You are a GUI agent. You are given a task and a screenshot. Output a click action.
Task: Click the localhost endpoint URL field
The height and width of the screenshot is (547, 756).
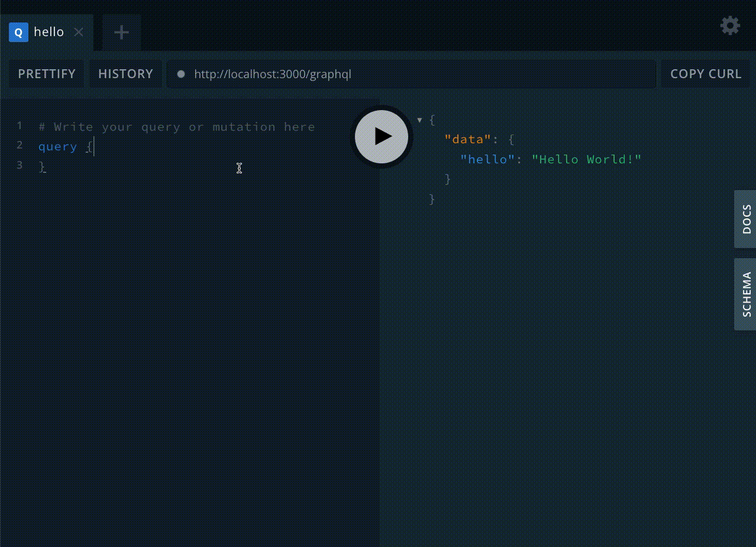coord(414,74)
